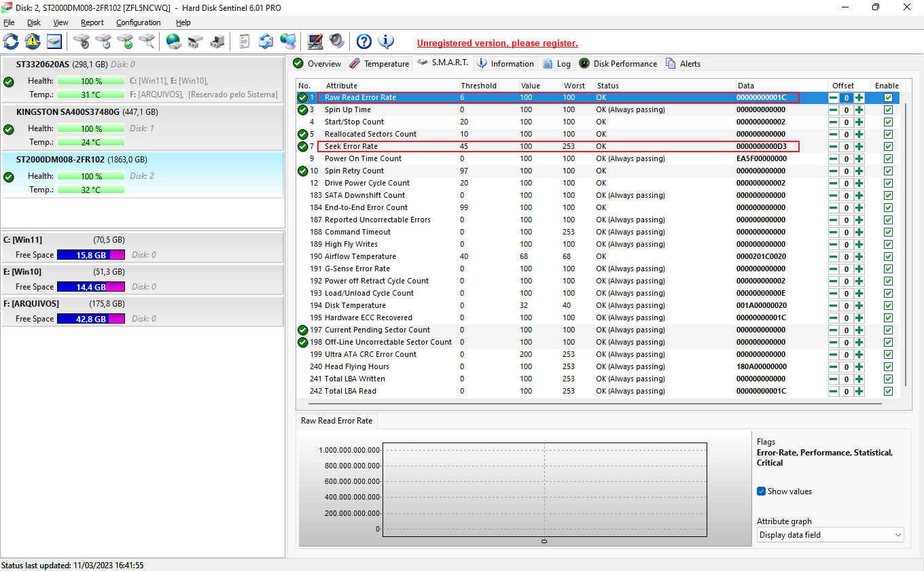
Task: Decrease offset for Drive Power Cycle Count
Action: pyautogui.click(x=833, y=184)
